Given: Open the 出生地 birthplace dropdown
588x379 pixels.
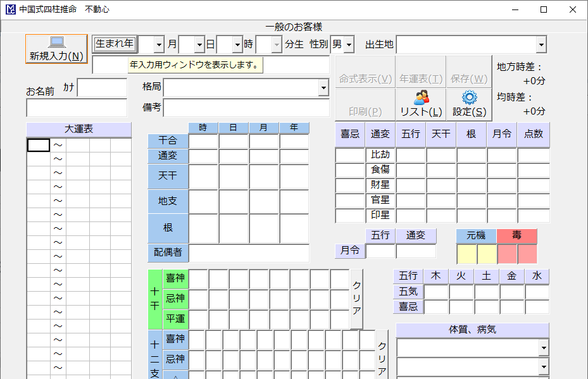Looking at the screenshot, I should 541,45.
